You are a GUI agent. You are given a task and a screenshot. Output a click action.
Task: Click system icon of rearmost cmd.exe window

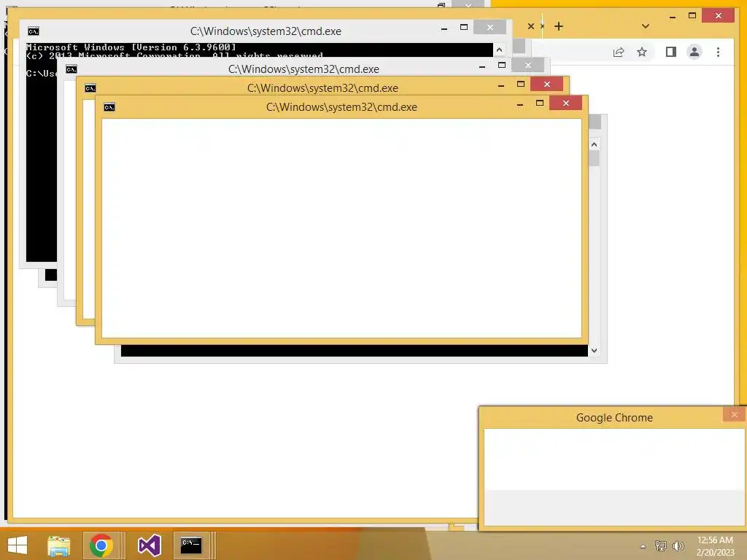pyautogui.click(x=34, y=31)
